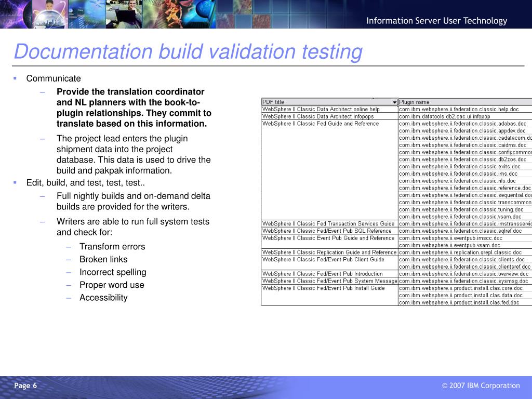Click 'WebSphere II Classic Data Architect infopops' cell
The width and height of the screenshot is (532, 399).
click(x=329, y=116)
